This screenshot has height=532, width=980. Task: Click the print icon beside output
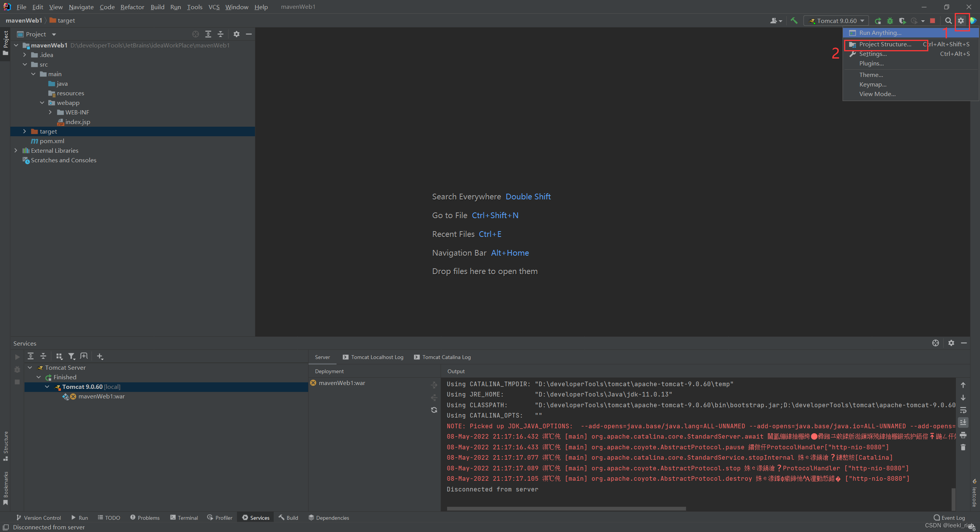point(963,435)
